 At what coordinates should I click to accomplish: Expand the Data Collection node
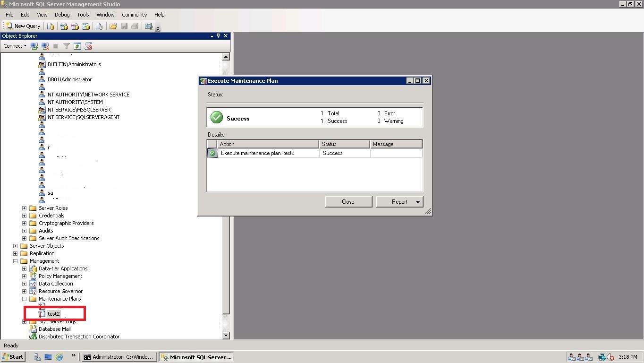(24, 284)
